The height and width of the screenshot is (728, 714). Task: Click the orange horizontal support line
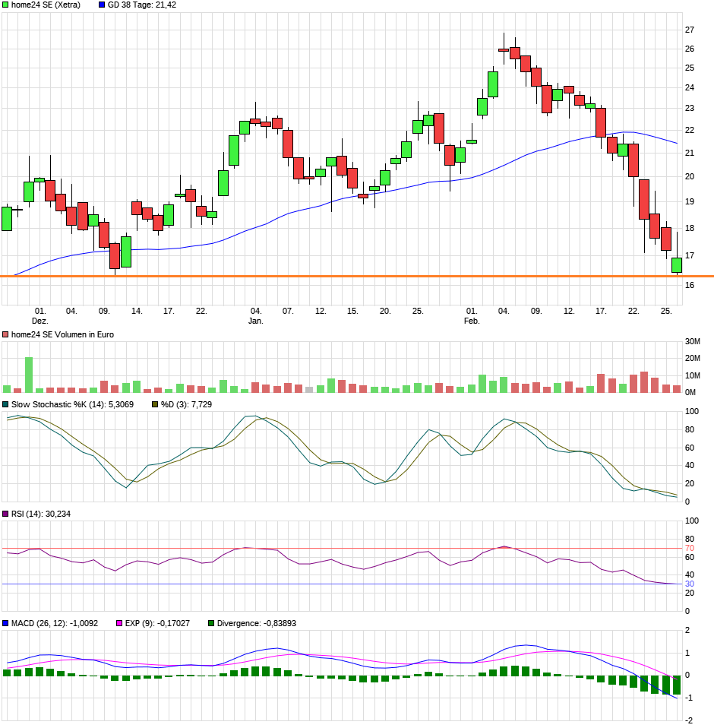342,274
